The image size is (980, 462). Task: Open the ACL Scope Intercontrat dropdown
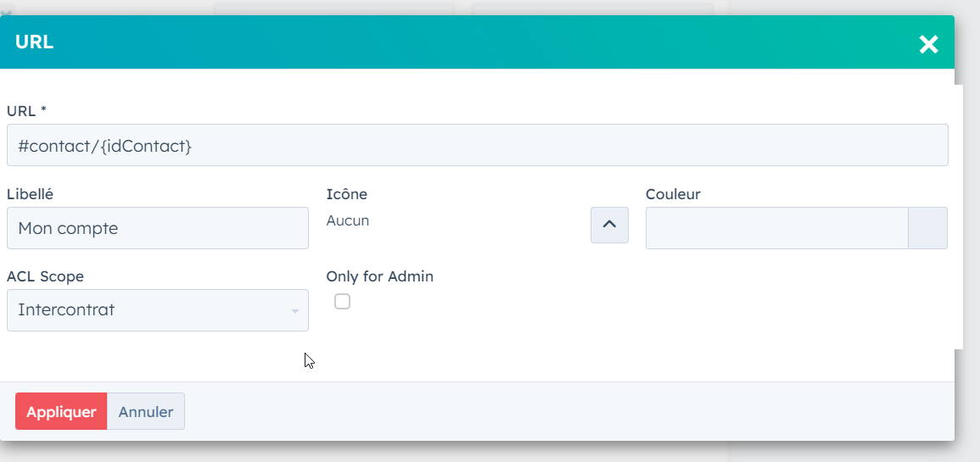pyautogui.click(x=157, y=310)
